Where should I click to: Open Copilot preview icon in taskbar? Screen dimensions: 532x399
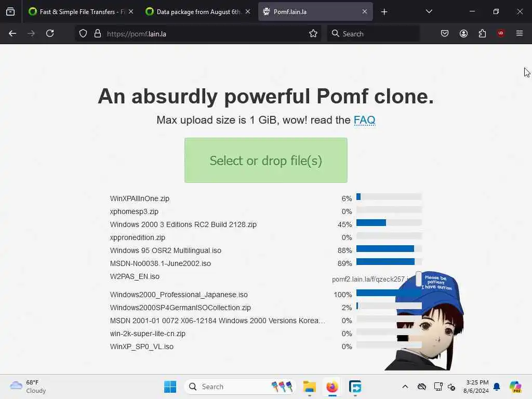(515, 387)
